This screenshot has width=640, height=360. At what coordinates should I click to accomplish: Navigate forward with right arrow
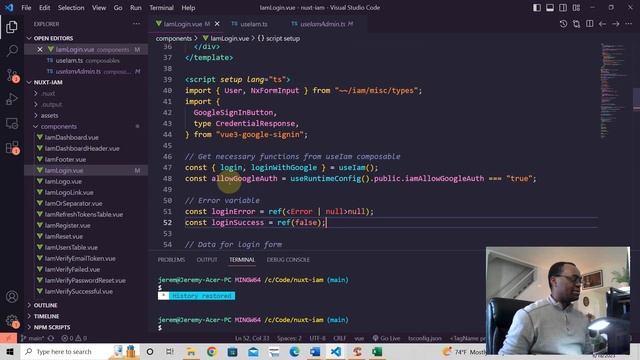pyautogui.click(x=616, y=24)
